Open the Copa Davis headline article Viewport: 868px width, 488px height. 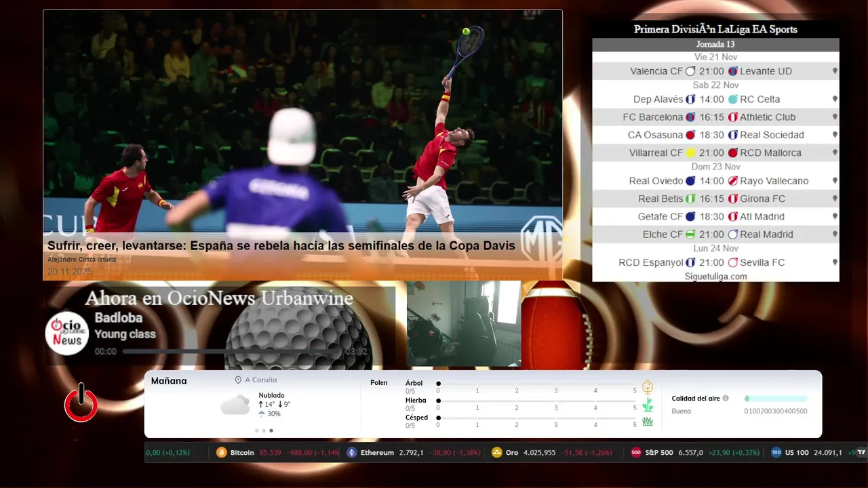[281, 246]
